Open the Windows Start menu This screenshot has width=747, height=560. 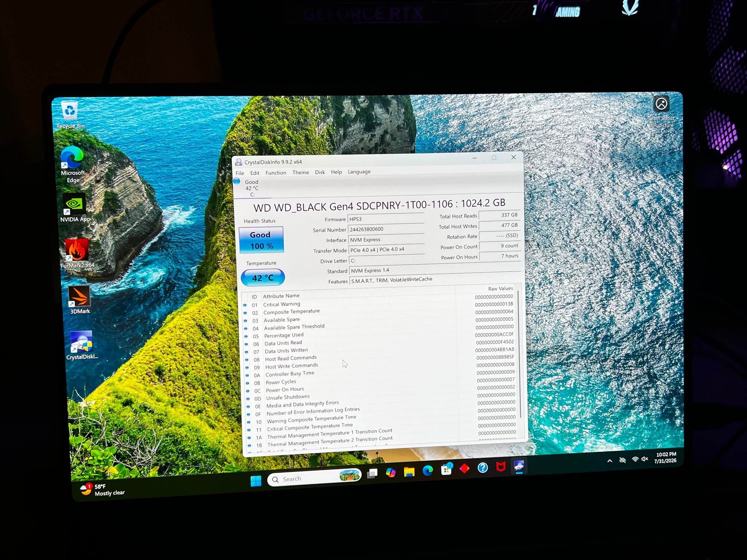(256, 481)
